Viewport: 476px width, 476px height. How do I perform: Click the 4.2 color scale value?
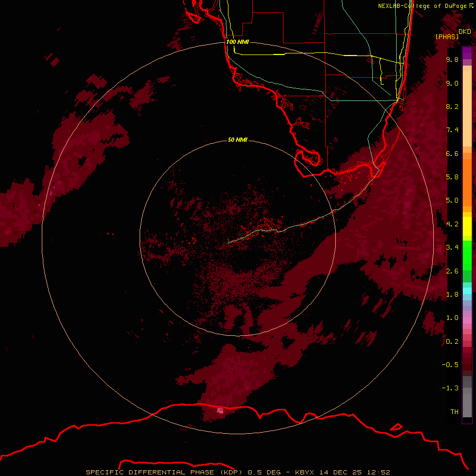pyautogui.click(x=452, y=224)
